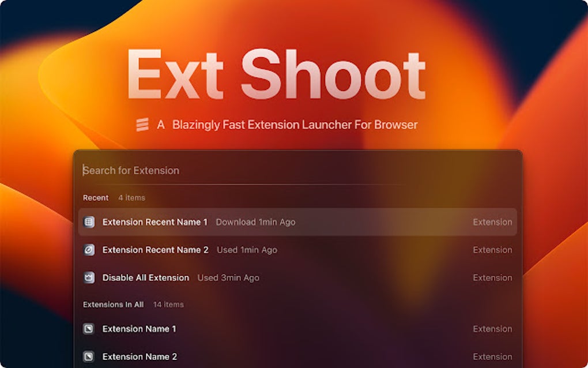Click the Disable All Extension command icon
588x368 pixels.
[89, 277]
